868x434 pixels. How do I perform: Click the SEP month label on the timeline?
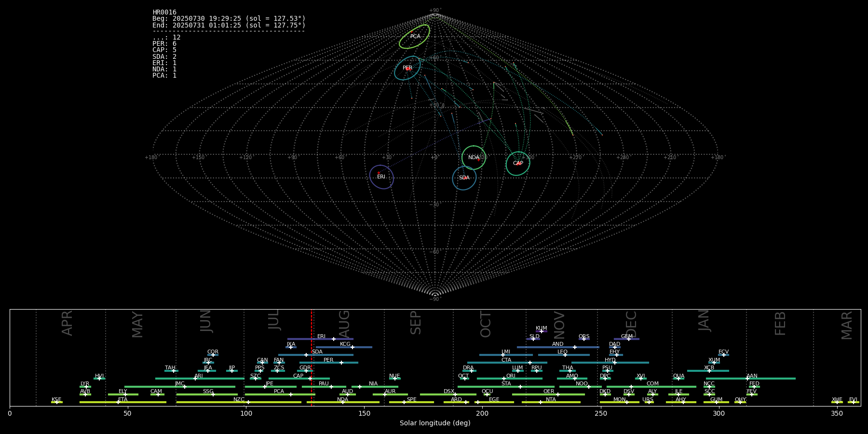click(416, 323)
